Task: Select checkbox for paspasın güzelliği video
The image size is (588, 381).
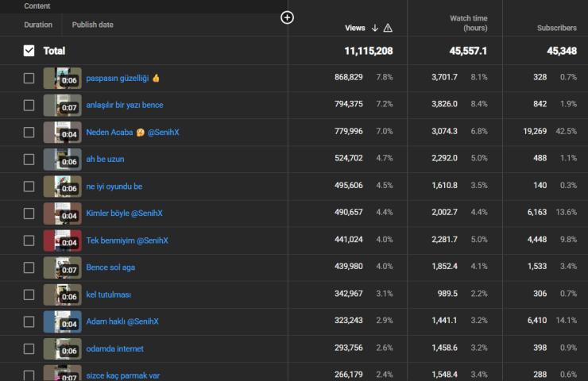Action: click(29, 78)
